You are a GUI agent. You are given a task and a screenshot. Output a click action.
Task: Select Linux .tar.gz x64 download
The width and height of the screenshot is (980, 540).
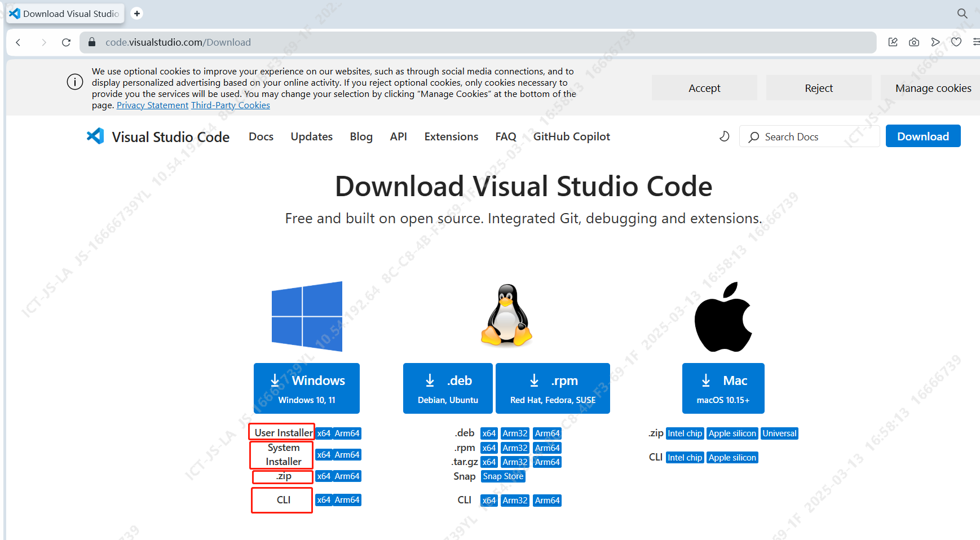point(489,462)
